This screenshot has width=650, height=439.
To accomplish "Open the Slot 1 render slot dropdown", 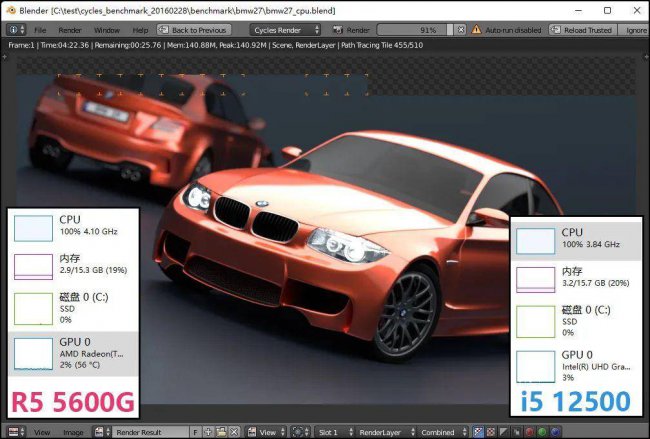I will 334,432.
